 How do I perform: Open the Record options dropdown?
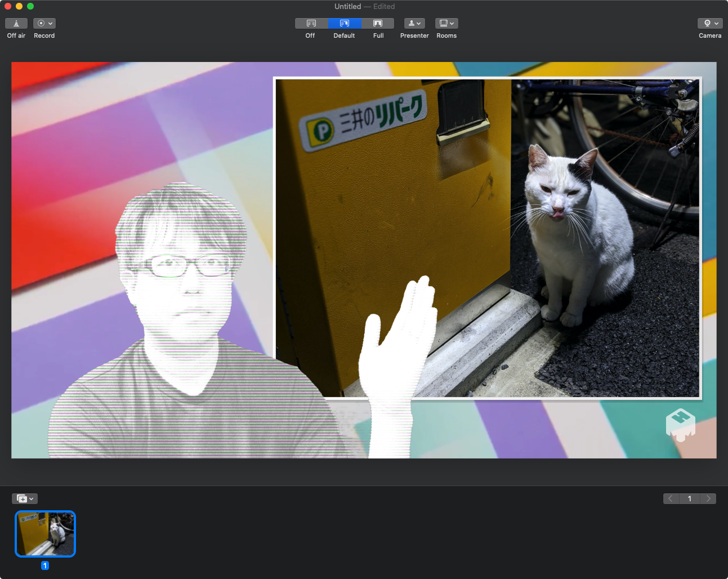pos(44,23)
